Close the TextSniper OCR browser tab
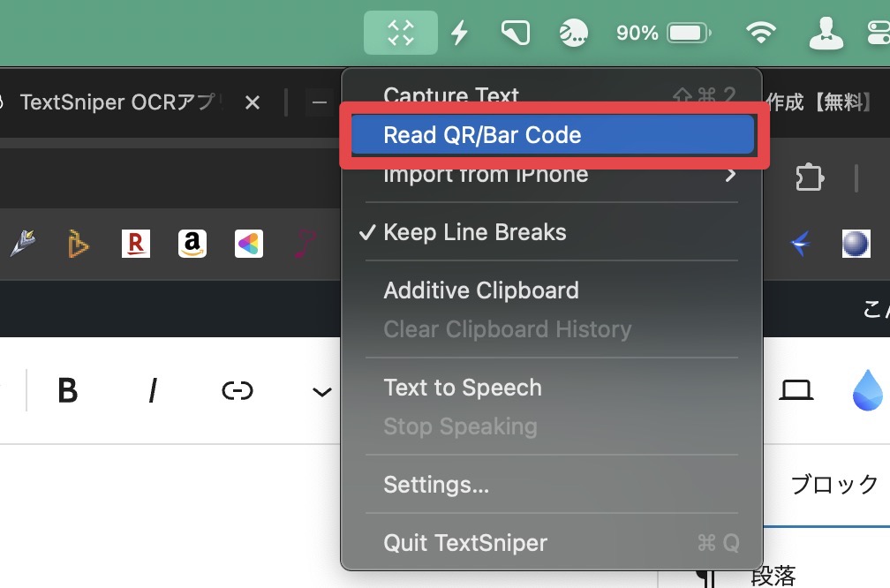Screen dimensions: 890x588 pyautogui.click(x=253, y=102)
